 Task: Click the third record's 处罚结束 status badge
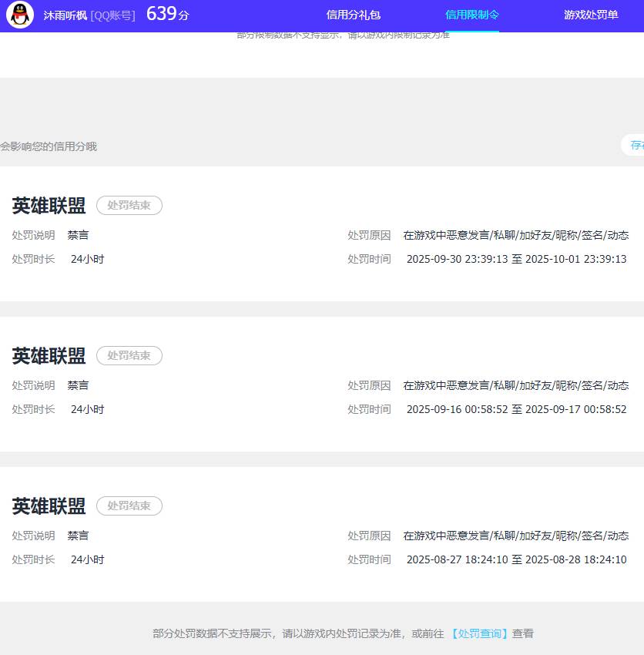[x=129, y=506]
